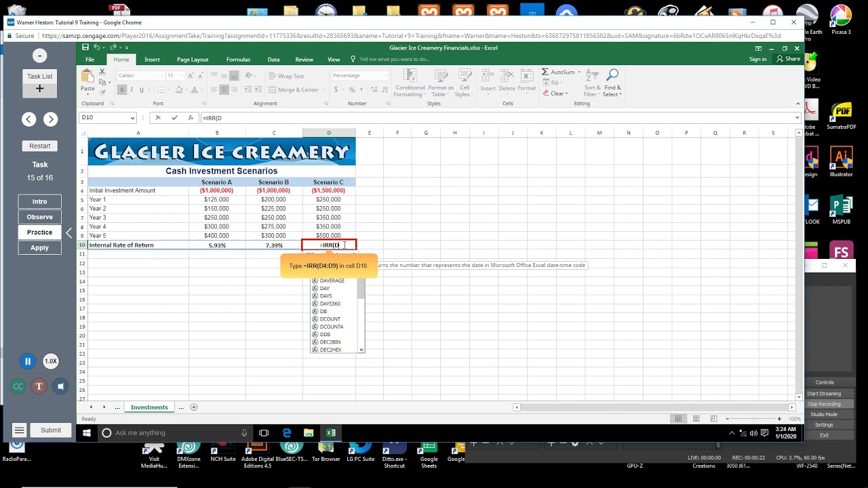868x488 pixels.
Task: Open Cell Styles gallery
Action: [465, 83]
